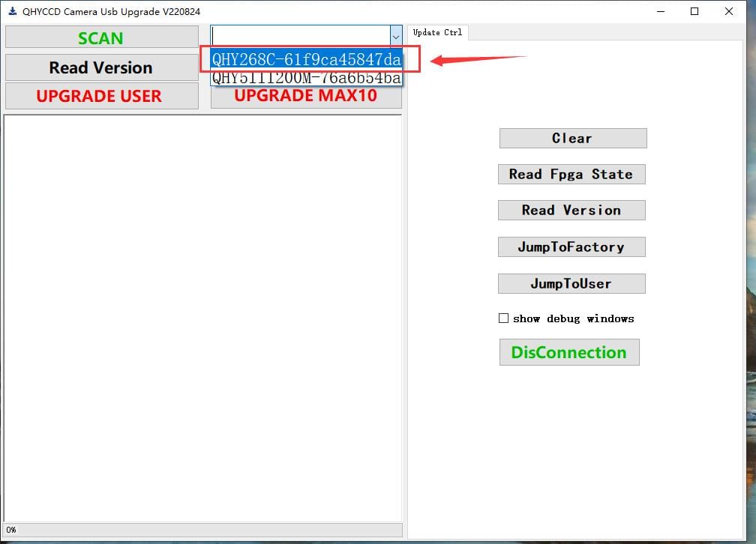The image size is (756, 544).
Task: Click inside the camera combo box field
Action: 300,36
